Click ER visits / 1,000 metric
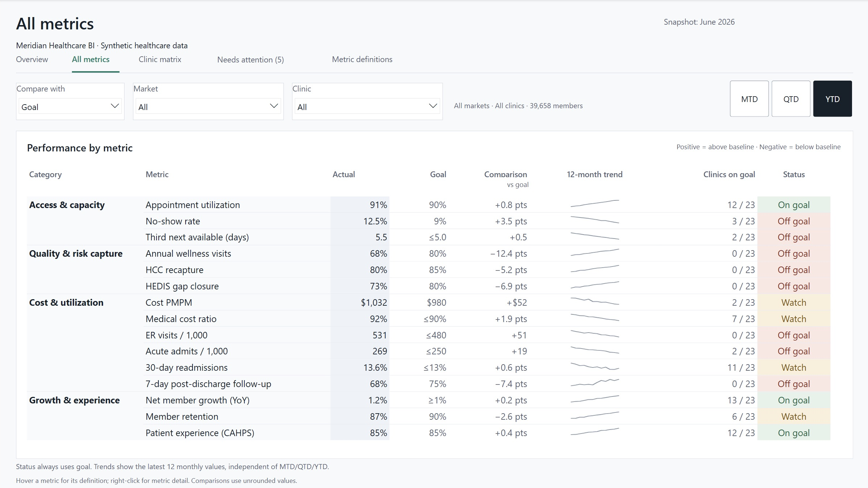The width and height of the screenshot is (868, 488). click(177, 335)
